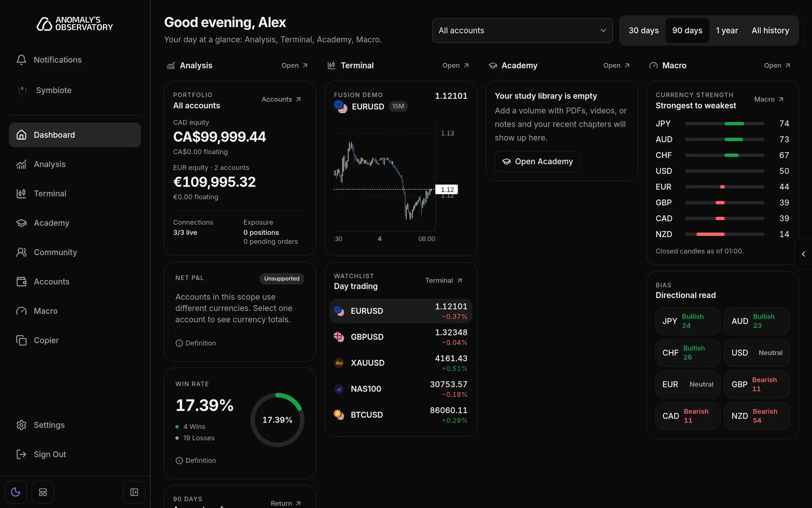Select the All history range
Image resolution: width=812 pixels, height=508 pixels.
pyautogui.click(x=770, y=30)
